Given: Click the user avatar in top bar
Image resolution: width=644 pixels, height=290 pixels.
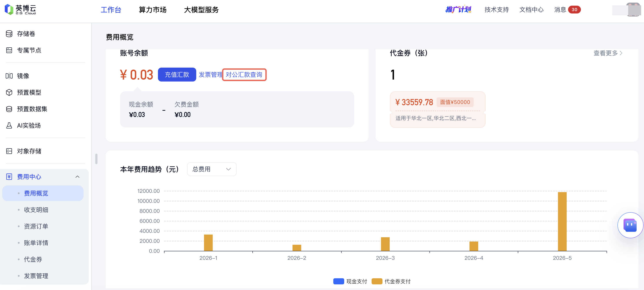Looking at the screenshot, I should point(633,10).
